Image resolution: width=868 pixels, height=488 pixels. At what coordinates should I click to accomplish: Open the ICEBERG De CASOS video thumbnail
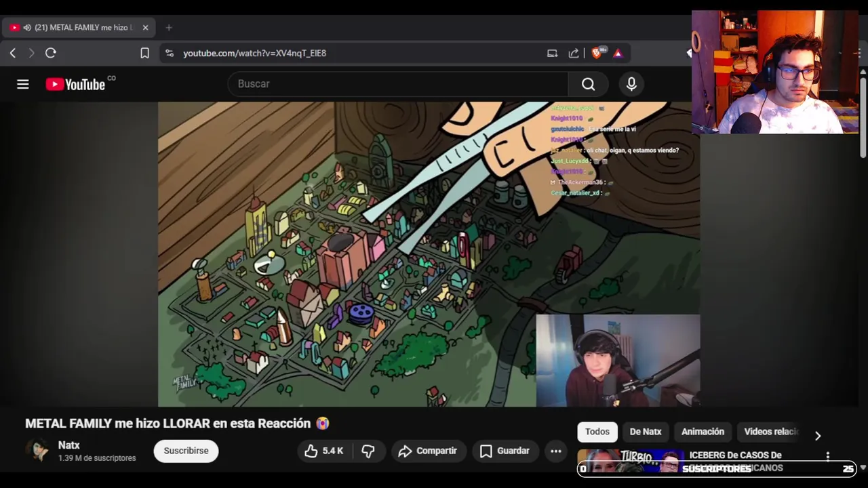coord(631,461)
